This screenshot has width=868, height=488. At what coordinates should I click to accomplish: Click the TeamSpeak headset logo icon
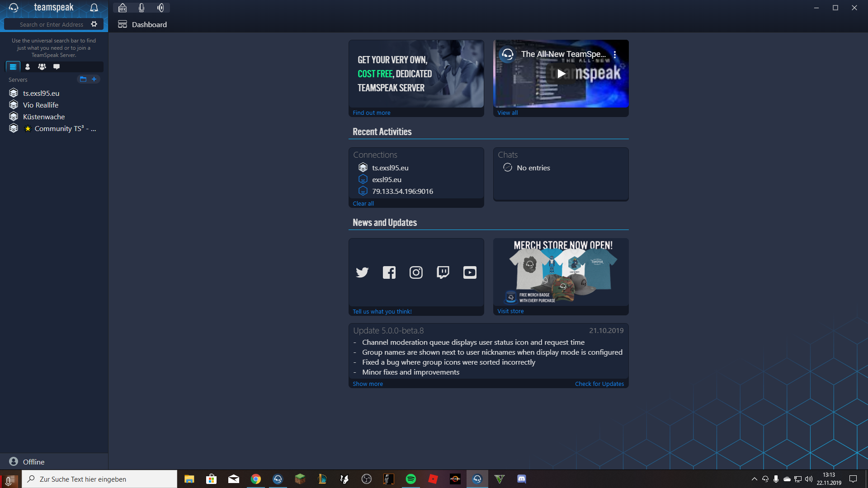tap(14, 8)
